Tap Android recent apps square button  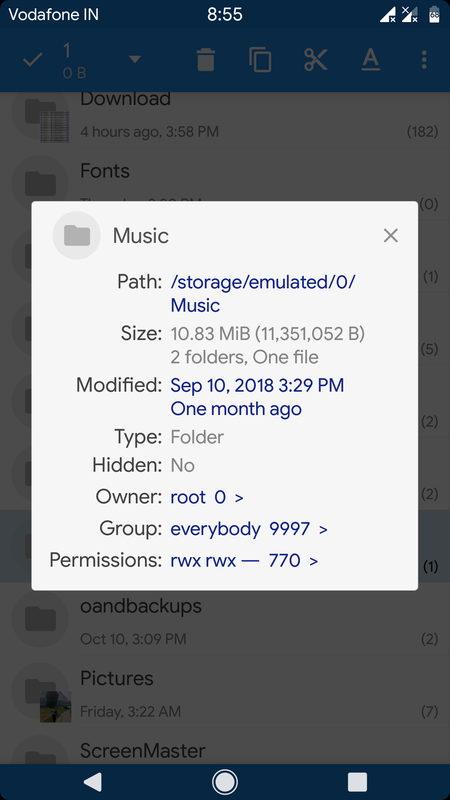[357, 782]
